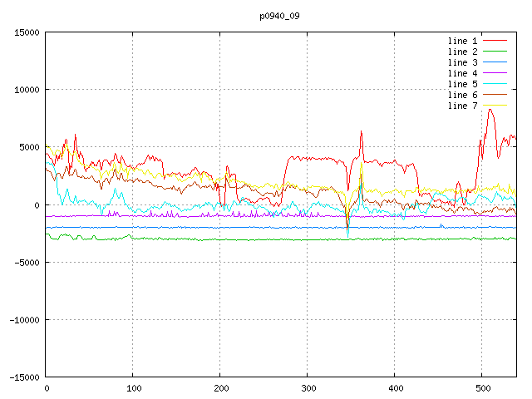This screenshot has height=399, width=532.
Task: Click the 500 x-axis tick label
Action: (x=482, y=388)
